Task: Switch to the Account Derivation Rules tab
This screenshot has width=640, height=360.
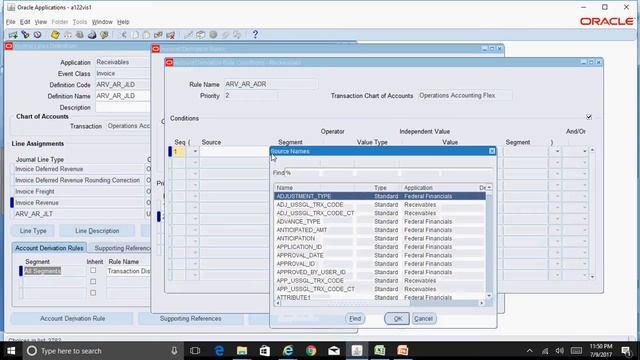Action: tap(49, 248)
